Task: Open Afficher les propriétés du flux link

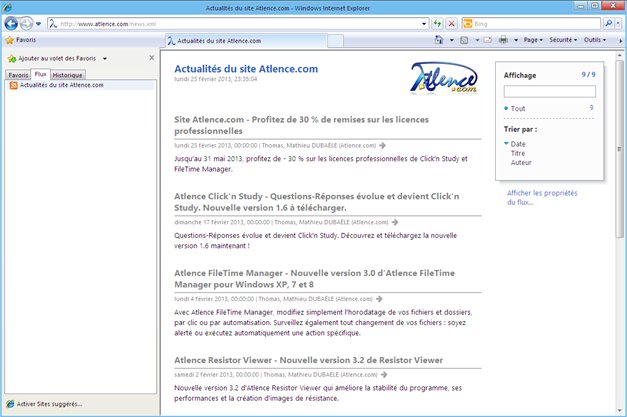Action: coord(542,198)
